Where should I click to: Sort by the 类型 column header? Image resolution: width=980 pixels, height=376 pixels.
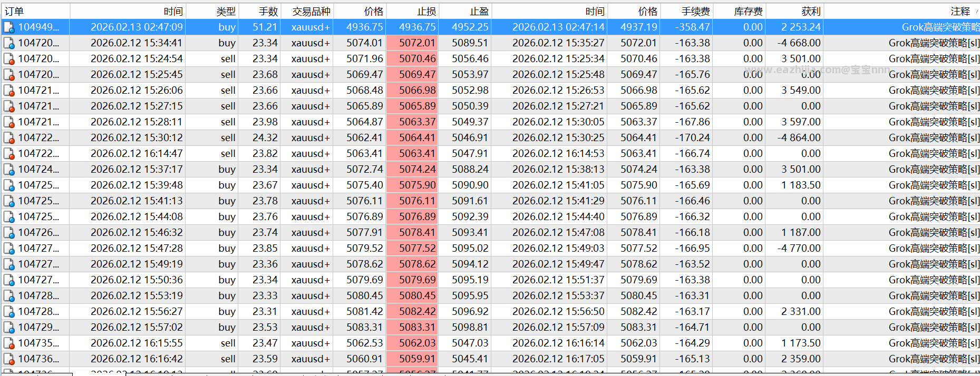(x=212, y=11)
